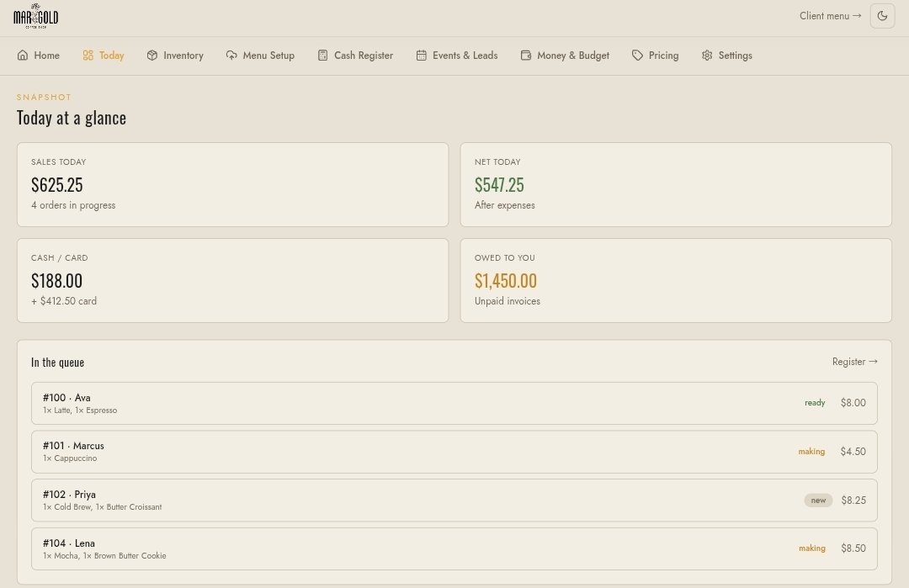Click the 'Today at a glance' heading

(72, 118)
